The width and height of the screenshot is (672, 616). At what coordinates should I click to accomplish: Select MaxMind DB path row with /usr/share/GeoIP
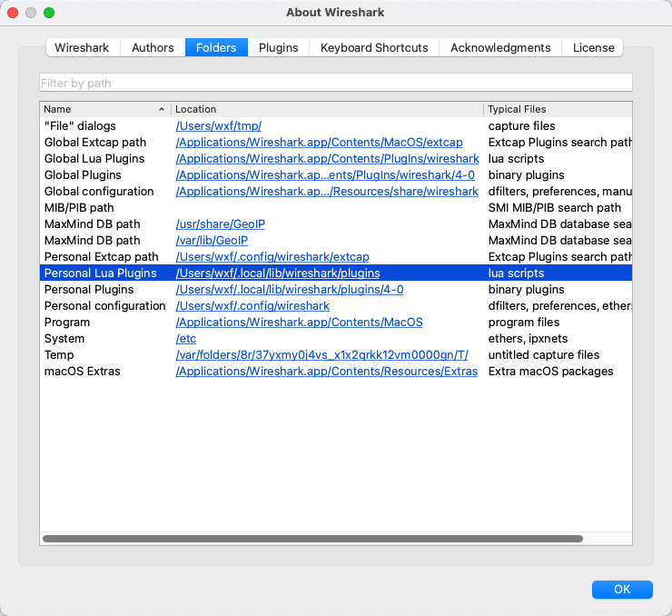336,224
